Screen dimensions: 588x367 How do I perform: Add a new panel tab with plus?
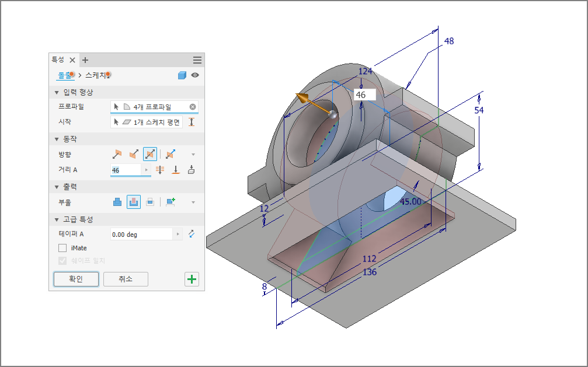click(85, 60)
